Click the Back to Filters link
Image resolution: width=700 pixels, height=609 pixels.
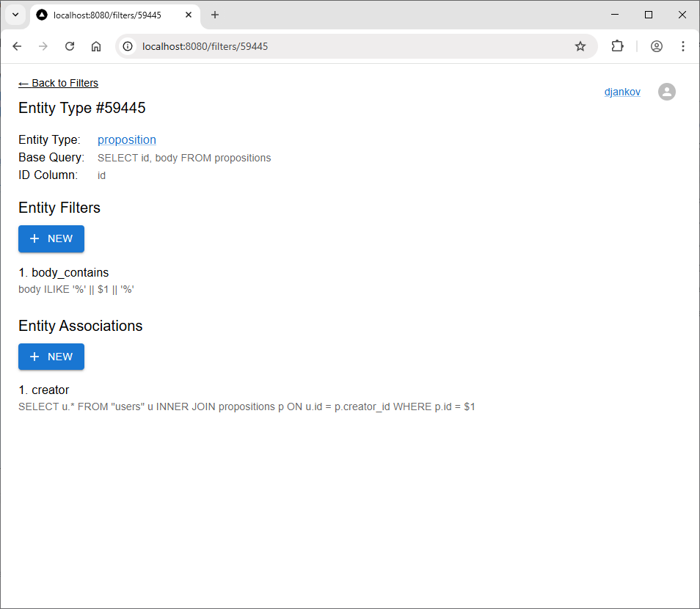58,83
